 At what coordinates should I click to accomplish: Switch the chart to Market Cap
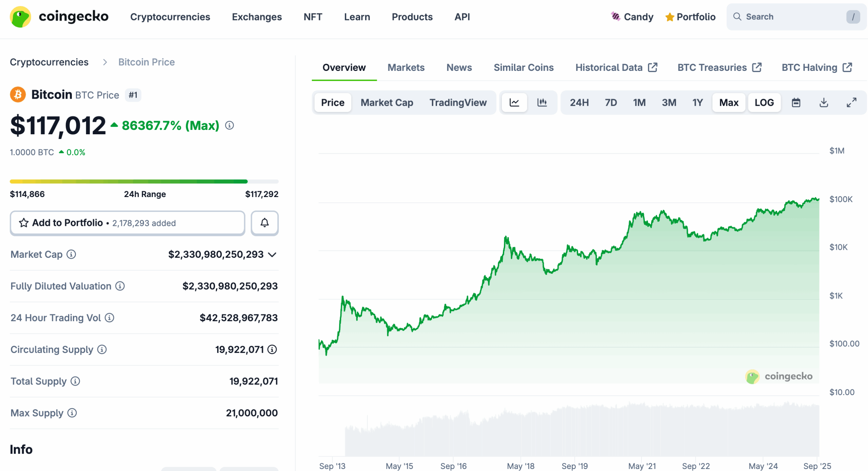[x=387, y=102]
